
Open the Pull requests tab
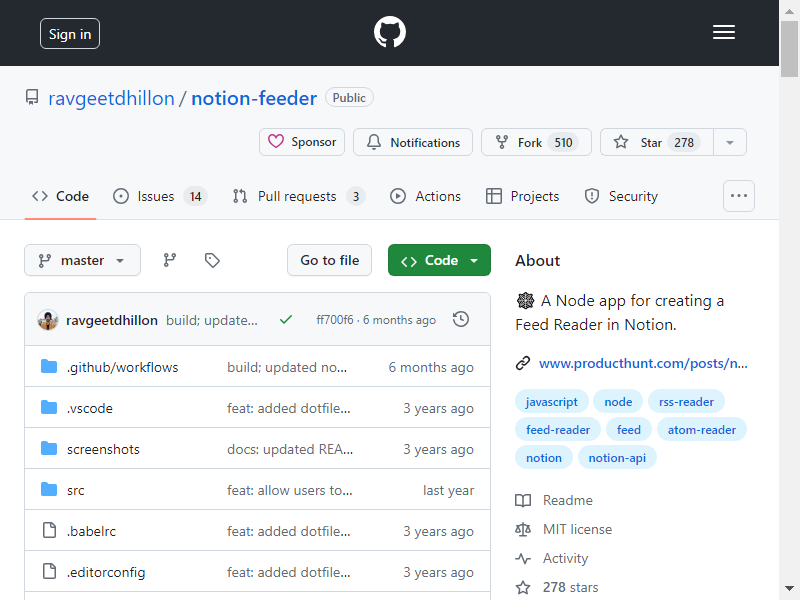(x=298, y=196)
